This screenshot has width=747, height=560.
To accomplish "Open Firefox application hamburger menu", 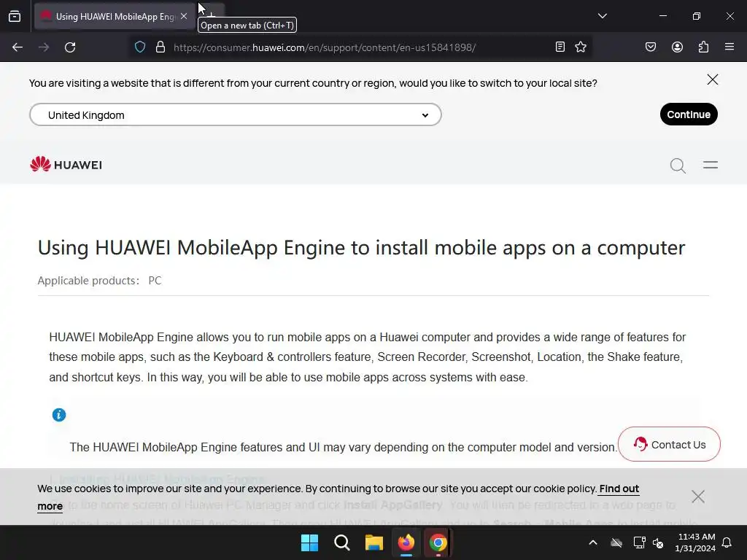I will tap(729, 47).
